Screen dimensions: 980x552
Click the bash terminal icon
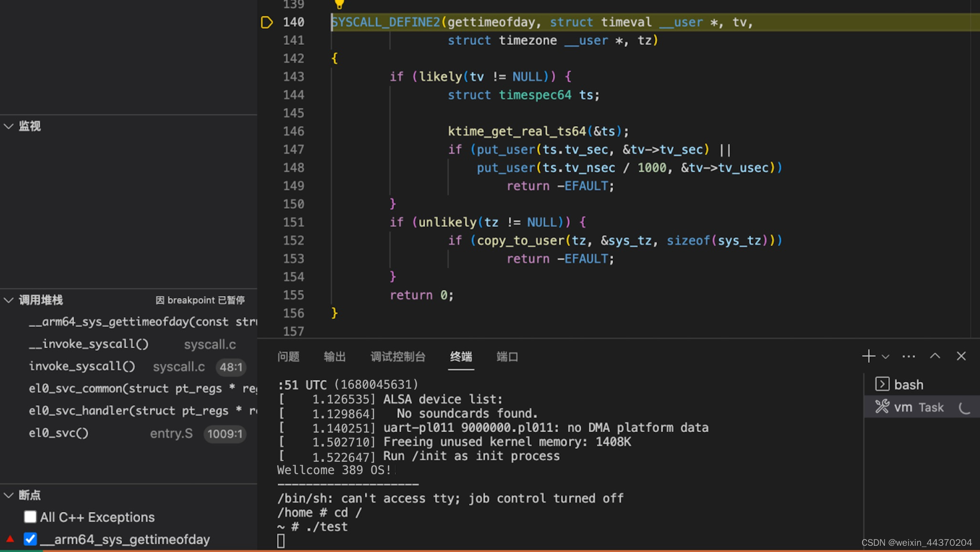[882, 384]
